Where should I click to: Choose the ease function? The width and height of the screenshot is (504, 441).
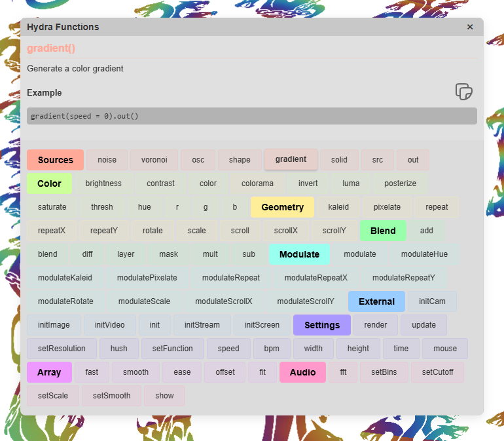182,372
